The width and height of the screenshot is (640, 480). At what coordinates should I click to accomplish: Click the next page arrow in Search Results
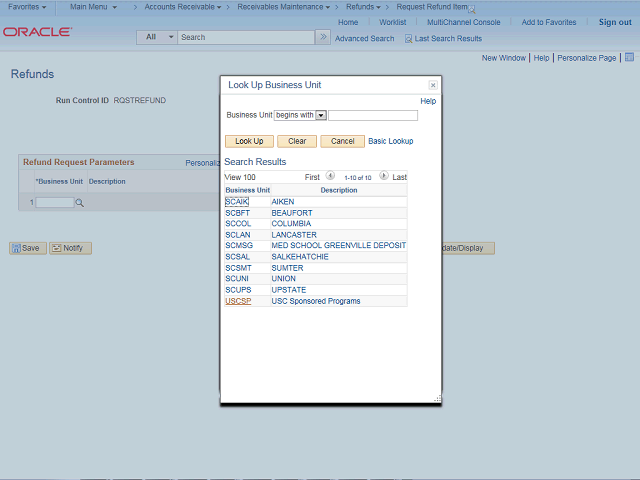point(384,176)
